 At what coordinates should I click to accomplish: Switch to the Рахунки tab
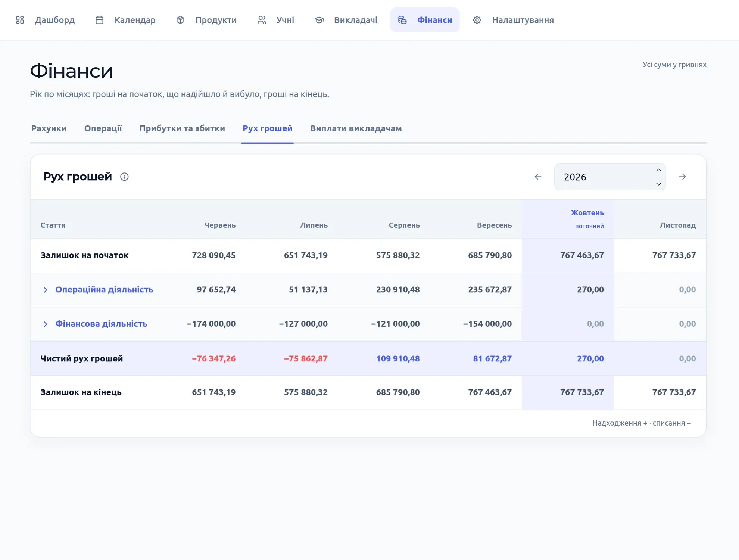[49, 128]
